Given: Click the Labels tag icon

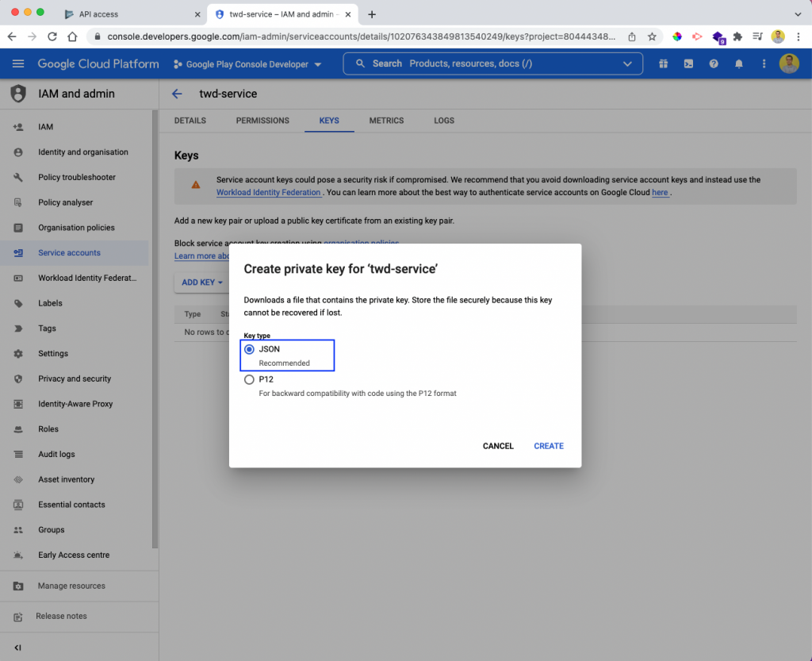Looking at the screenshot, I should click(18, 304).
